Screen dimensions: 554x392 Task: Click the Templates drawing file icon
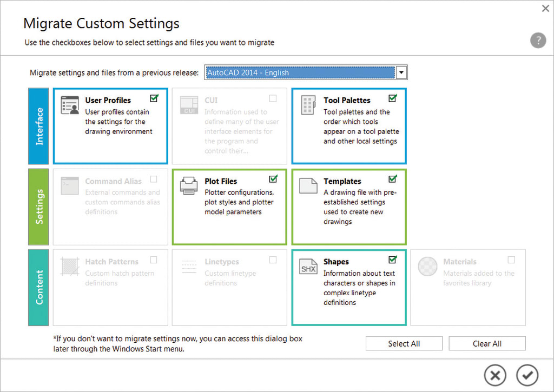(308, 185)
